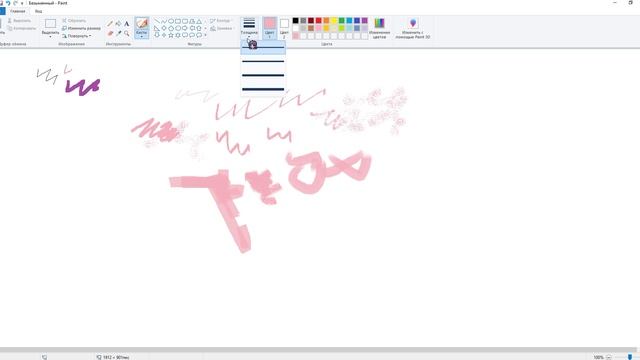Select the Color picker eyedropper tool
640x360 pixels.
(118, 33)
